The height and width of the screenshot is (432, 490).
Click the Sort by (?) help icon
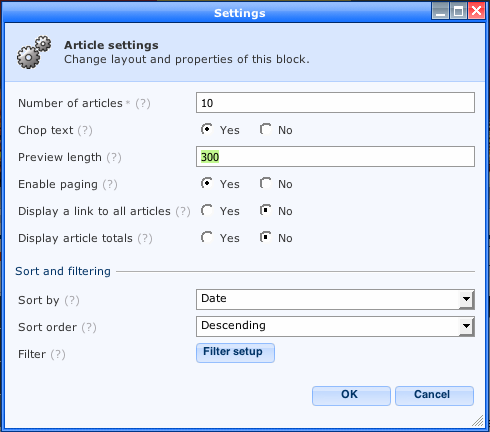[x=72, y=300]
